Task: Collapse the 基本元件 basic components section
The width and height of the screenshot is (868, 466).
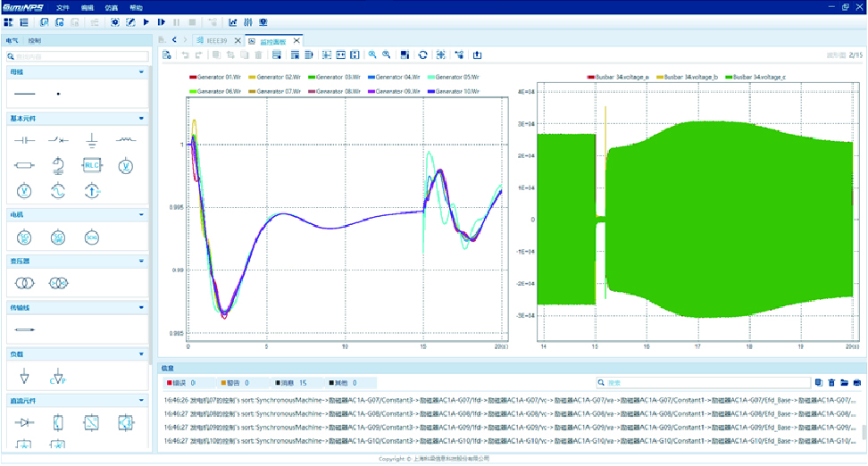Action: [141, 119]
